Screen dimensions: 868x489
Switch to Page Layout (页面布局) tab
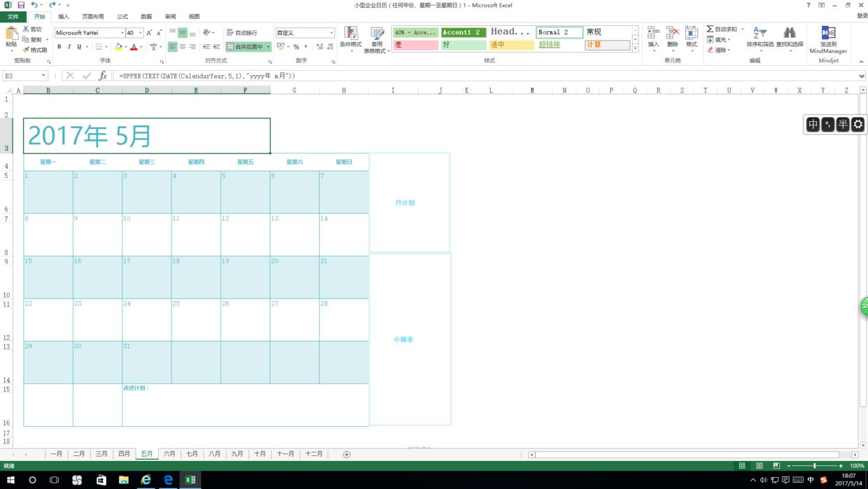[x=93, y=17]
